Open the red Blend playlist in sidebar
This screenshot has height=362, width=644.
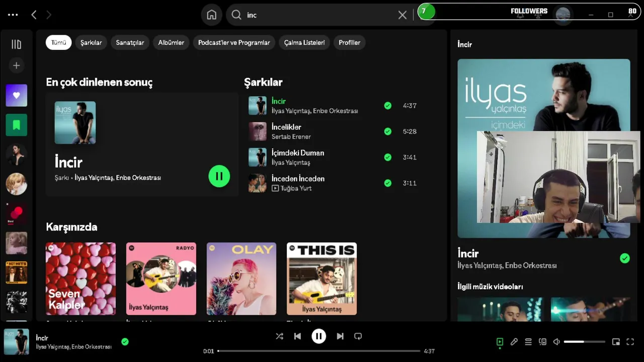(16, 214)
